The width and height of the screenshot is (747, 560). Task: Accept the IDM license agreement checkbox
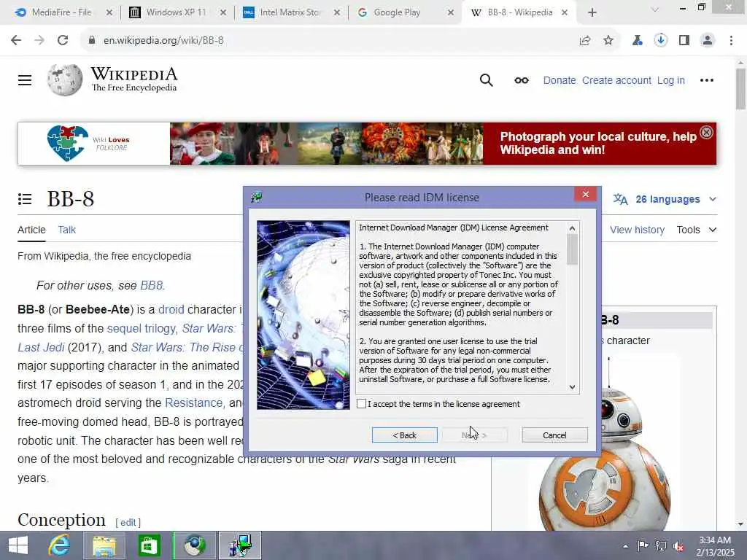(362, 404)
